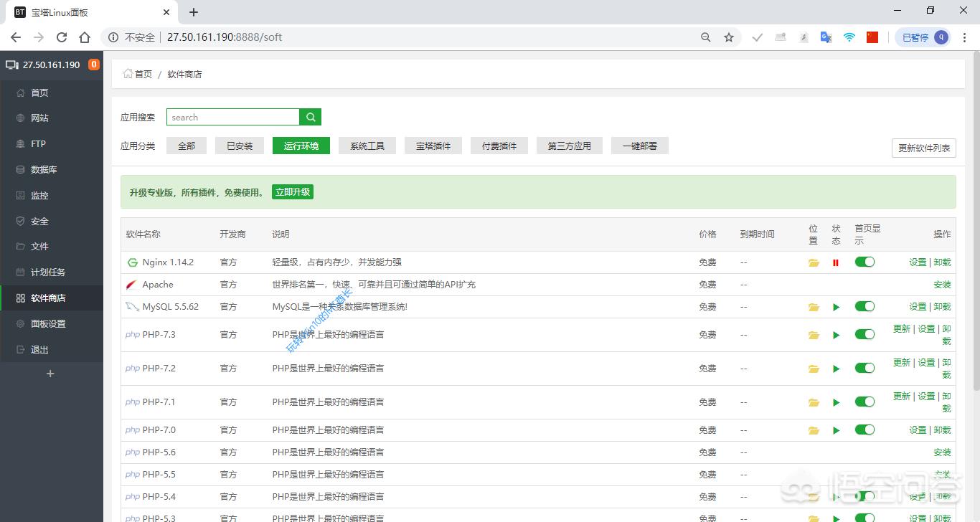Select the 运行环境 category filter

pyautogui.click(x=301, y=146)
